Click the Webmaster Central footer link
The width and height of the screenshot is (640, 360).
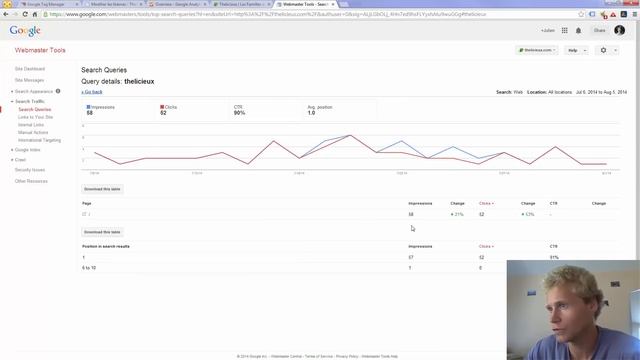[x=286, y=356]
